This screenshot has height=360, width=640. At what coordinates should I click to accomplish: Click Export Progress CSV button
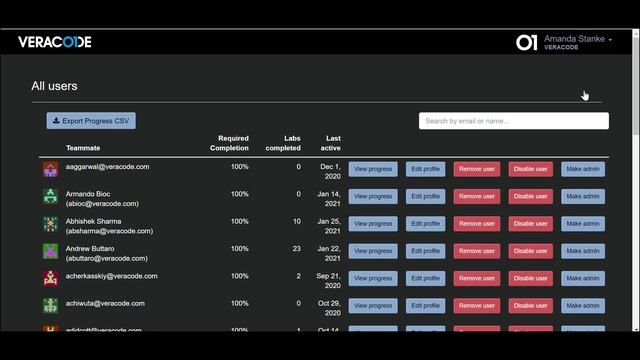[91, 121]
